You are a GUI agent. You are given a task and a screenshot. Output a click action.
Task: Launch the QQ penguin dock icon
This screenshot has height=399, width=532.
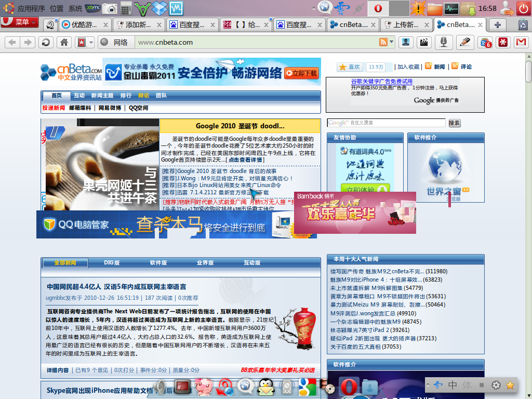coord(267,387)
